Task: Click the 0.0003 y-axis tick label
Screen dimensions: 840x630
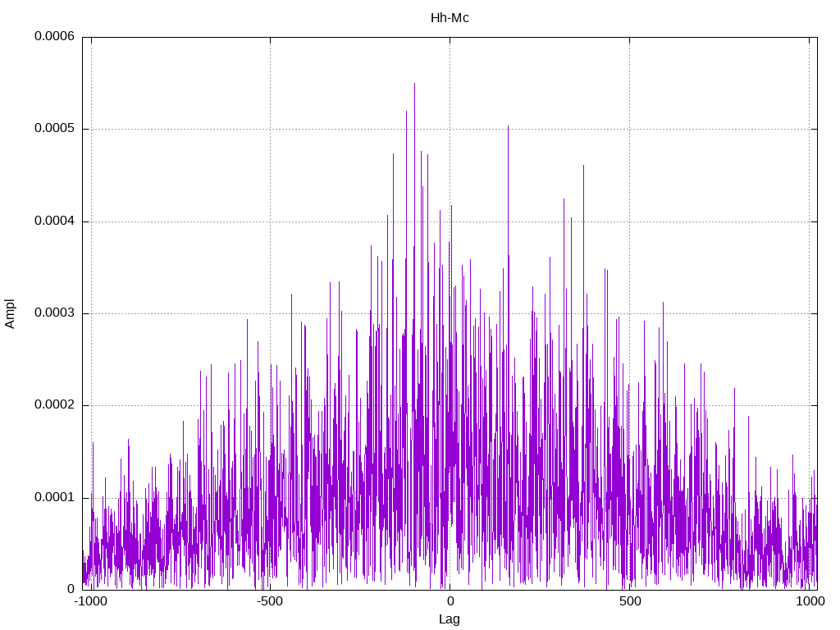Action: [54, 313]
